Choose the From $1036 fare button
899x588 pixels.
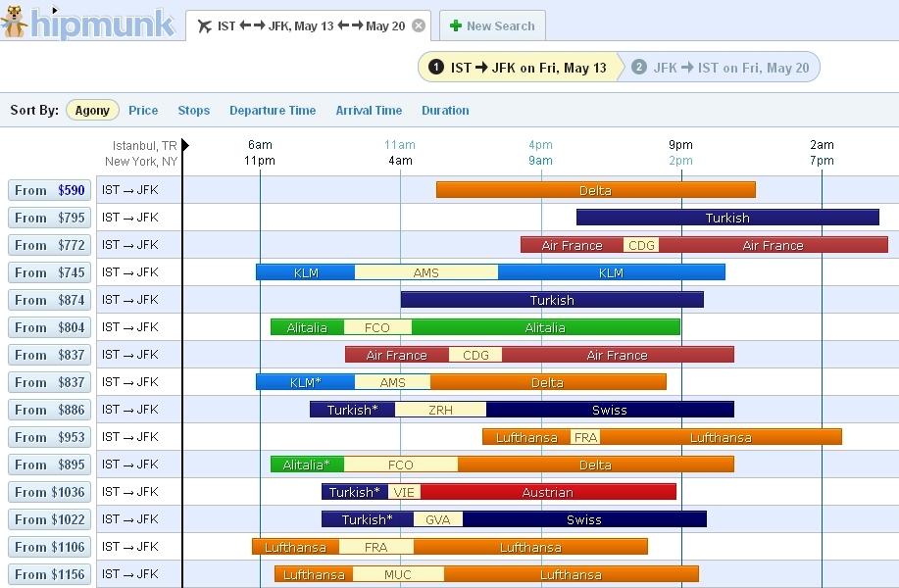click(49, 492)
